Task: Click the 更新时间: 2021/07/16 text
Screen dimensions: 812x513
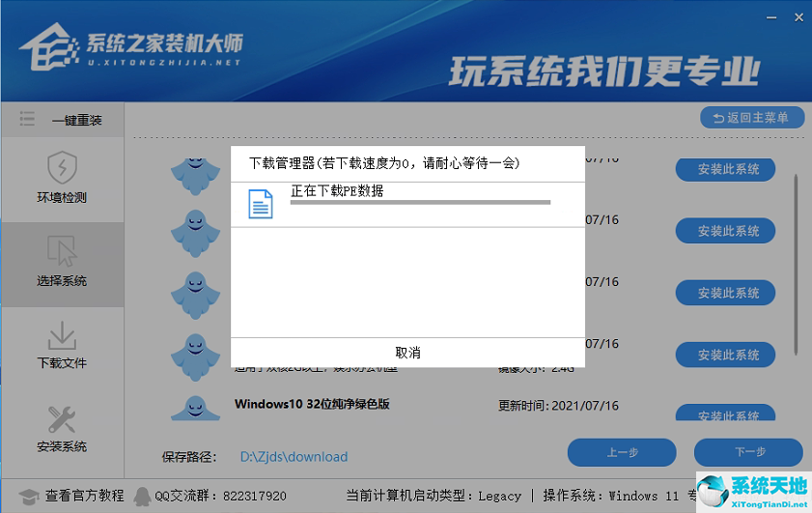Action: point(558,405)
